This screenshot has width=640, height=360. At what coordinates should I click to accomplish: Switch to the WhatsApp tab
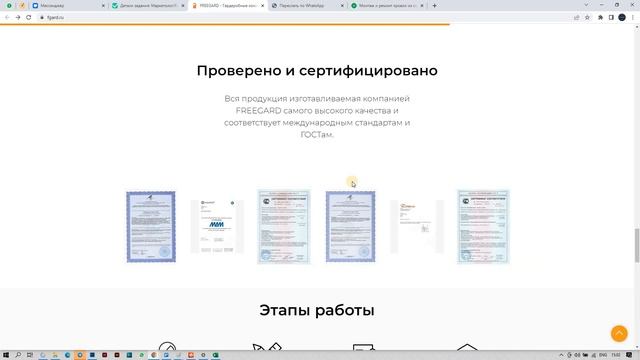click(x=307, y=6)
